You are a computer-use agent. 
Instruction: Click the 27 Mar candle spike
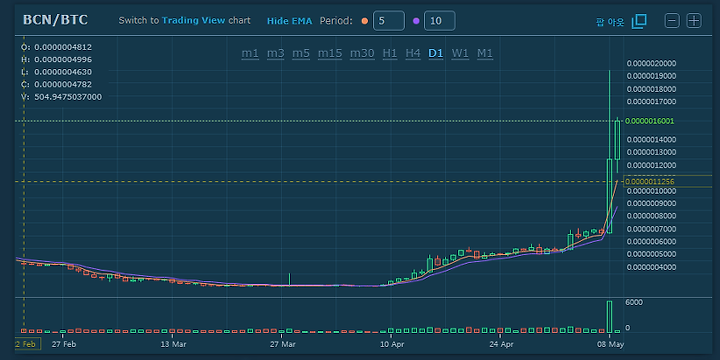click(289, 279)
